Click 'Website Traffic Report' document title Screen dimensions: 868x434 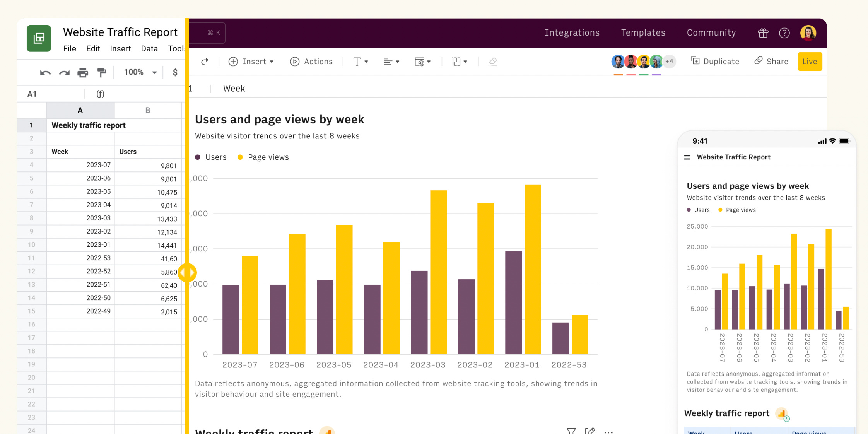coord(120,32)
